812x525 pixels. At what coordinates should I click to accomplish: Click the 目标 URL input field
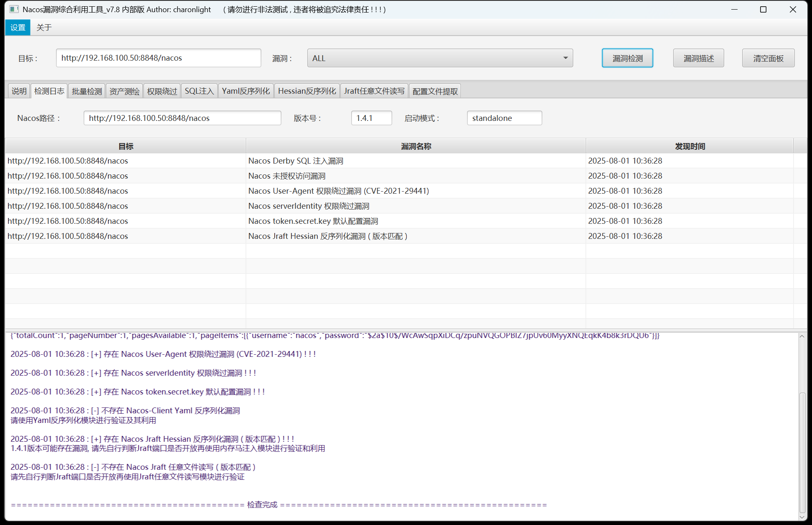[158, 58]
